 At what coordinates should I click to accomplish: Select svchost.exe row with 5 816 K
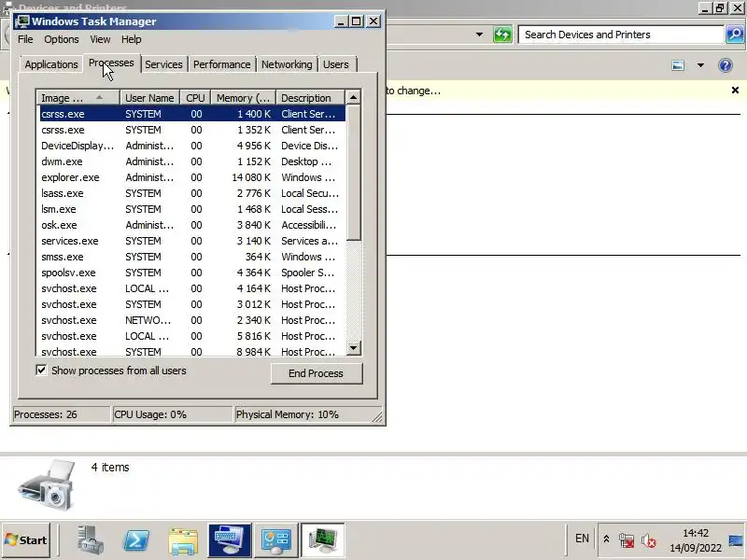[x=192, y=336]
